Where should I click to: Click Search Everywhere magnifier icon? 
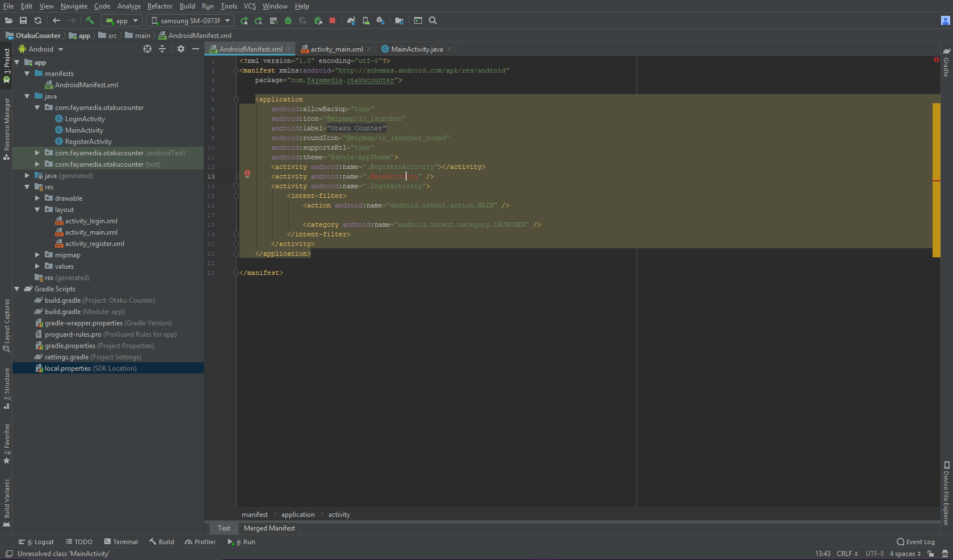point(433,20)
